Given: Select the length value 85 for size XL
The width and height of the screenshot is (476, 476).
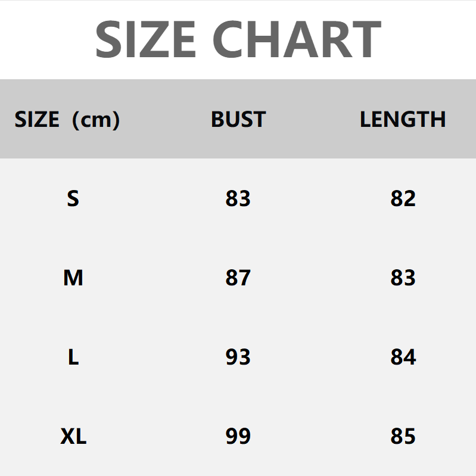Looking at the screenshot, I should click(403, 437).
